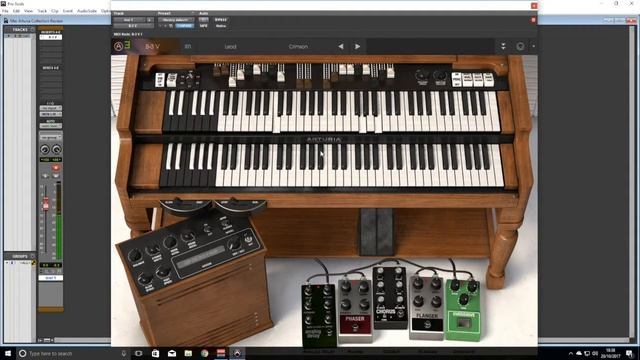Click B-3 V insert slot in mixer
Image resolution: width=640 pixels, height=360 pixels.
(x=51, y=37)
